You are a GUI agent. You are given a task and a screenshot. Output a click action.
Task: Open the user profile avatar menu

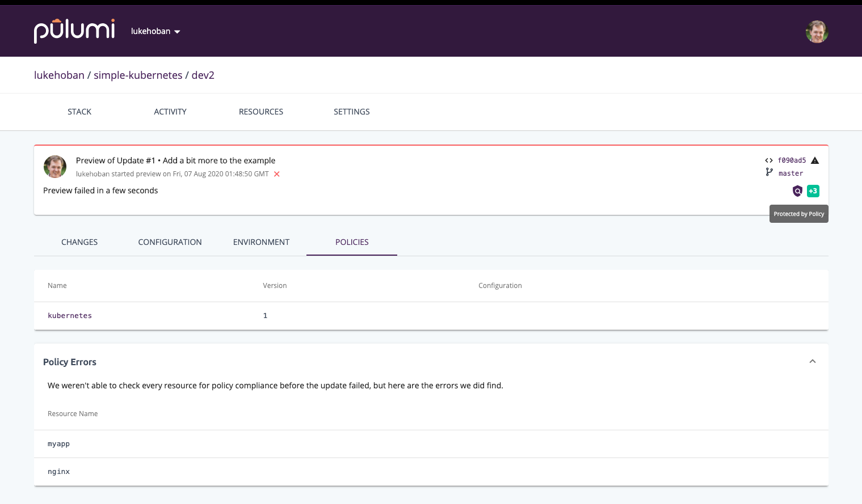click(817, 32)
